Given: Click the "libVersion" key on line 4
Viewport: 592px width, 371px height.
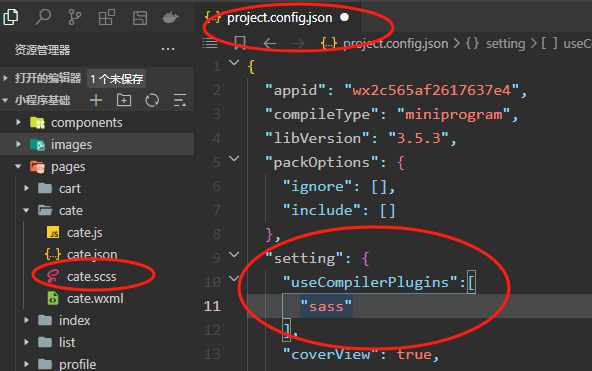Looking at the screenshot, I should pyautogui.click(x=317, y=138).
